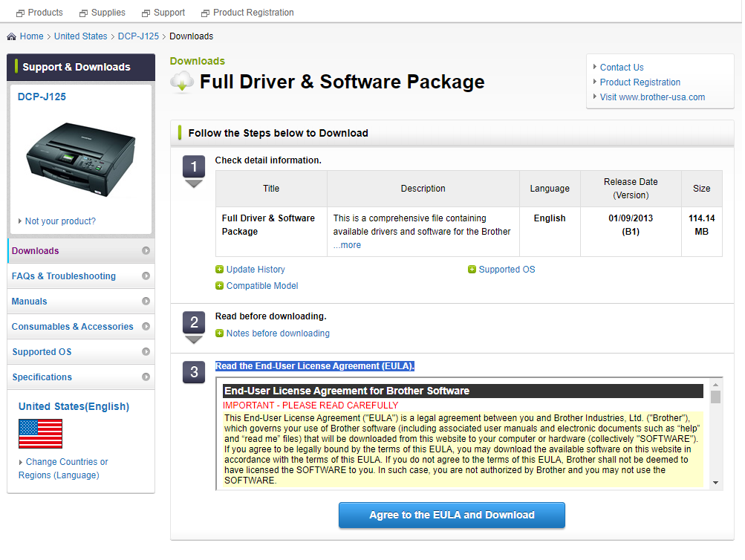
Task: Click Not your product? link
Action: coord(60,221)
